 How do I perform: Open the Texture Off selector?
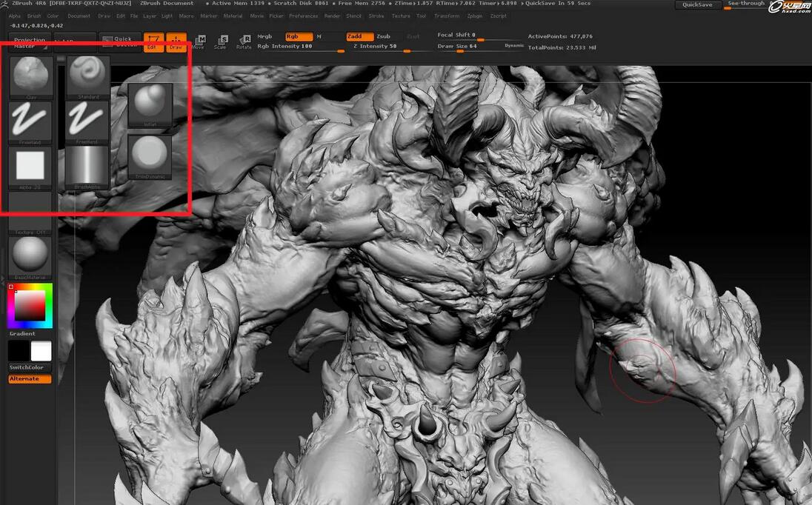click(x=30, y=214)
